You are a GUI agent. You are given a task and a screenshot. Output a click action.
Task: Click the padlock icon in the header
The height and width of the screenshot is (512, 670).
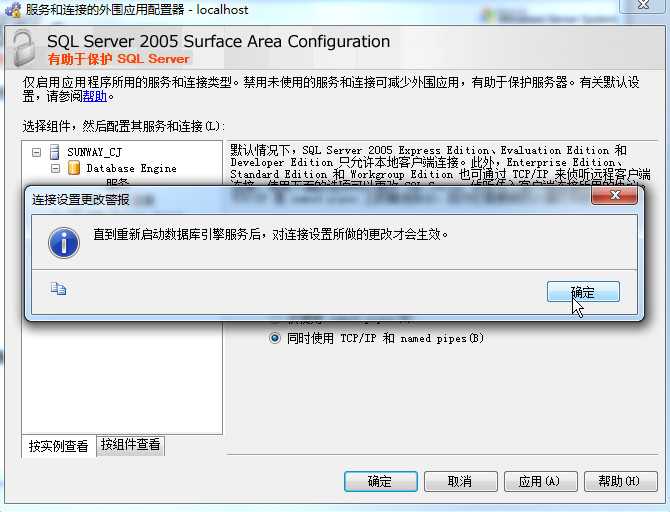point(24,48)
